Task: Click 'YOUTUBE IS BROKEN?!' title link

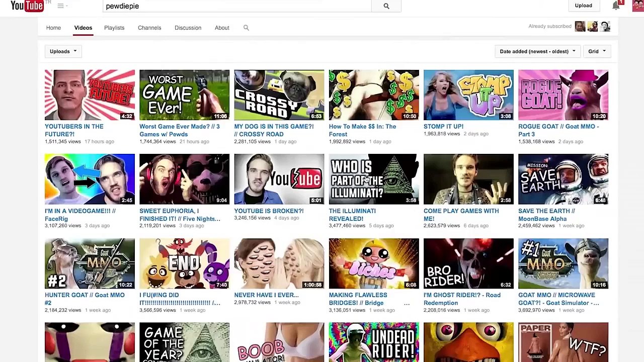Action: [269, 211]
